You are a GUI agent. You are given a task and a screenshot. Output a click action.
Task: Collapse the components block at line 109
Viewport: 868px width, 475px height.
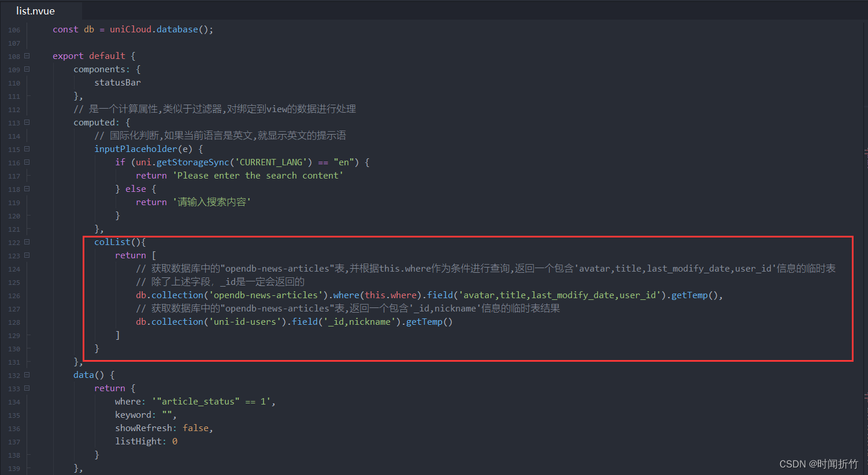point(27,69)
